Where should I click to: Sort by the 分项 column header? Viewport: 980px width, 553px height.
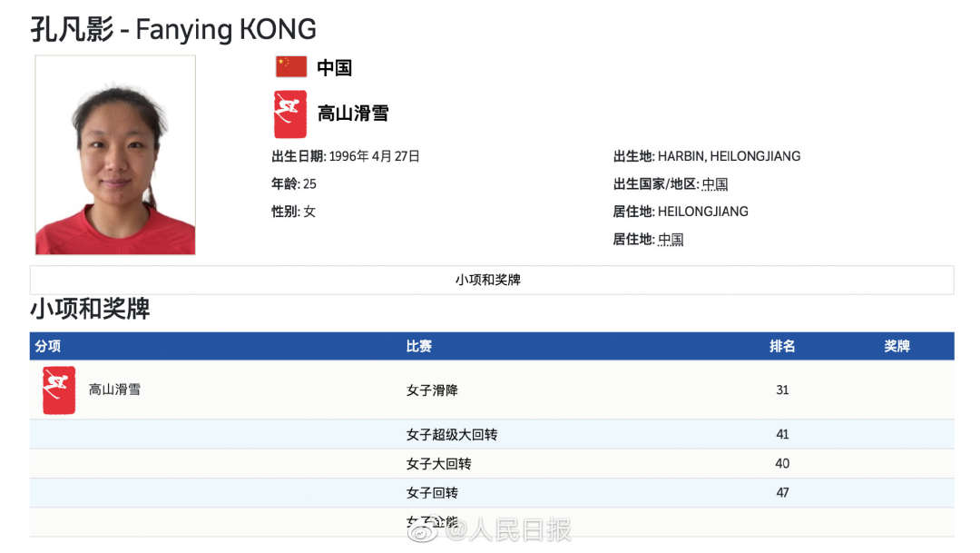coord(48,346)
